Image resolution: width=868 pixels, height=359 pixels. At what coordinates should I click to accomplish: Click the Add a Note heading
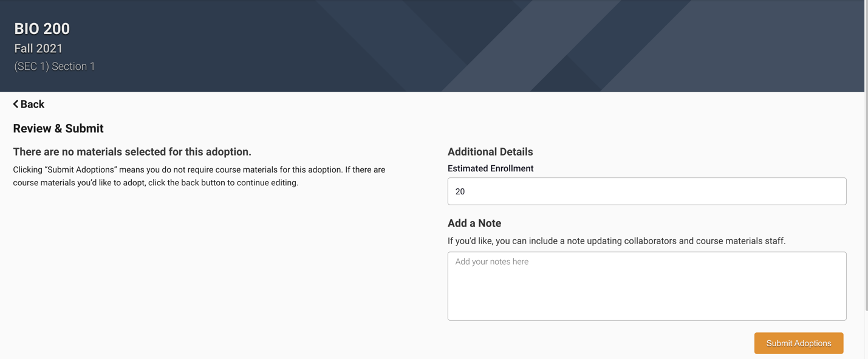tap(474, 224)
